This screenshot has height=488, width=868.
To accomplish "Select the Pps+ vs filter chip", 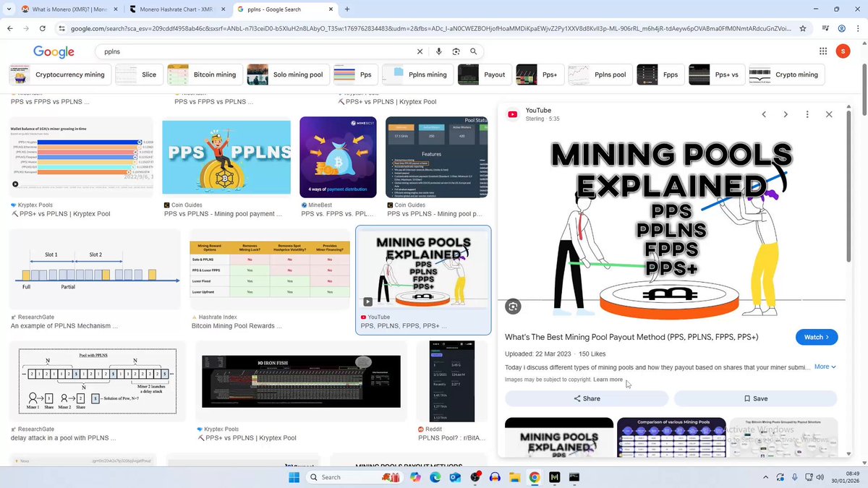I will coord(716,74).
